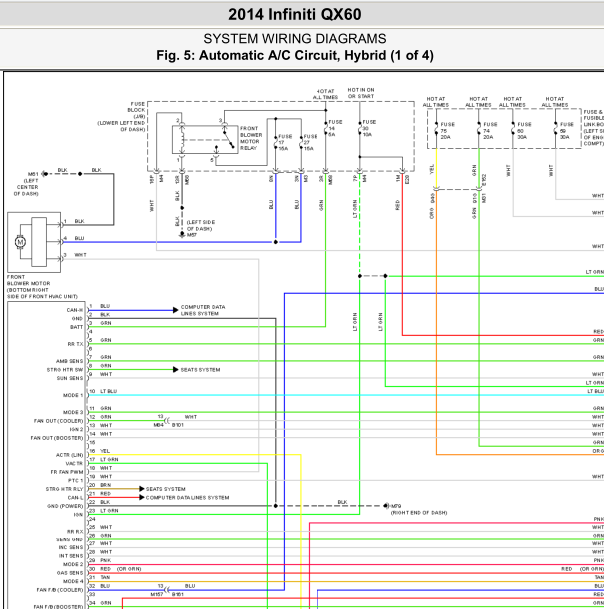Click the 'SYSTEM WIRING DIAGRAMS' heading
The height and width of the screenshot is (609, 604).
[294, 39]
